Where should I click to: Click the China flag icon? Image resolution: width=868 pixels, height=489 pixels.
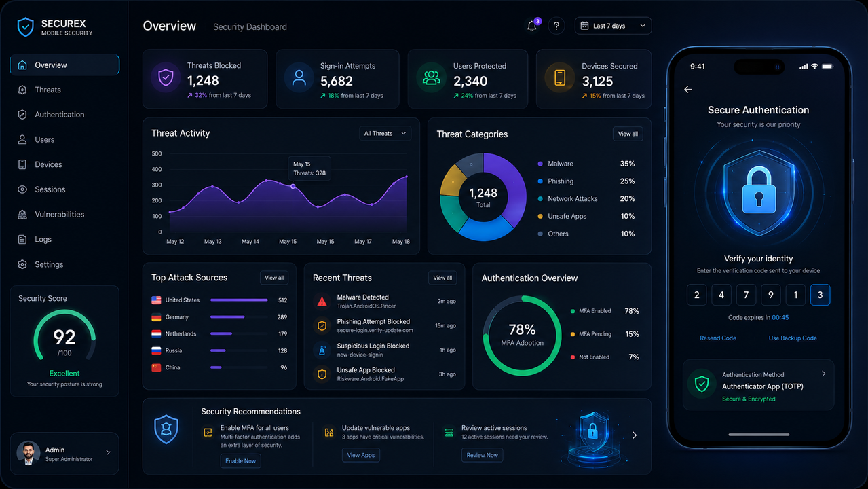(156, 367)
